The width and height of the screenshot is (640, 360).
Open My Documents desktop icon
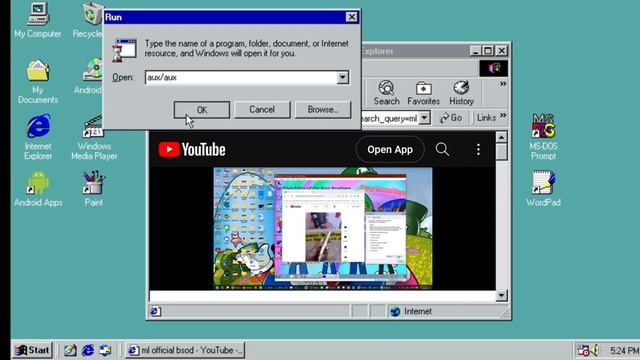pos(38,81)
